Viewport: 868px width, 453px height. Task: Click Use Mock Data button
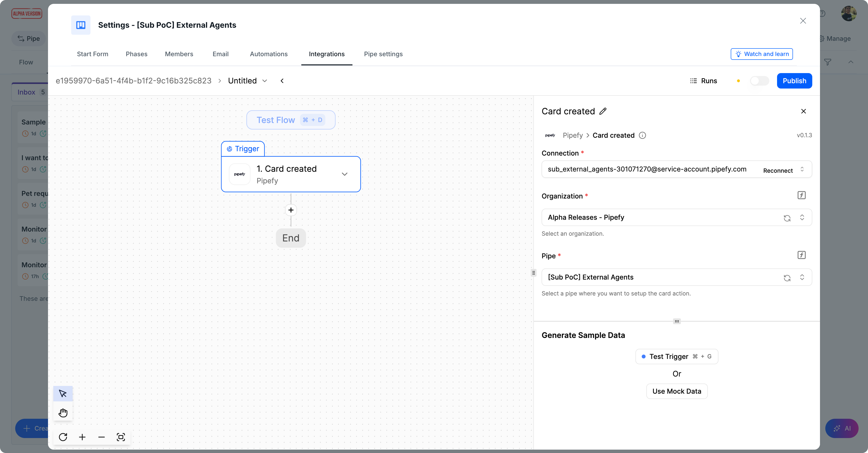pyautogui.click(x=677, y=391)
